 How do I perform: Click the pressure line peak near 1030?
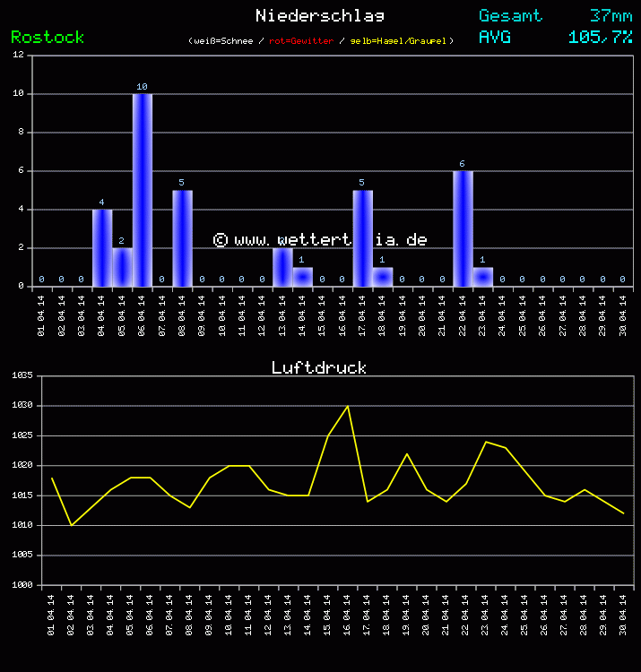tap(348, 406)
